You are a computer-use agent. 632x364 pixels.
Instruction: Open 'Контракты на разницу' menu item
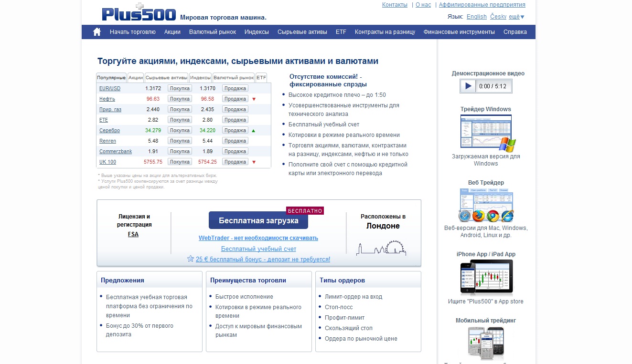[385, 32]
